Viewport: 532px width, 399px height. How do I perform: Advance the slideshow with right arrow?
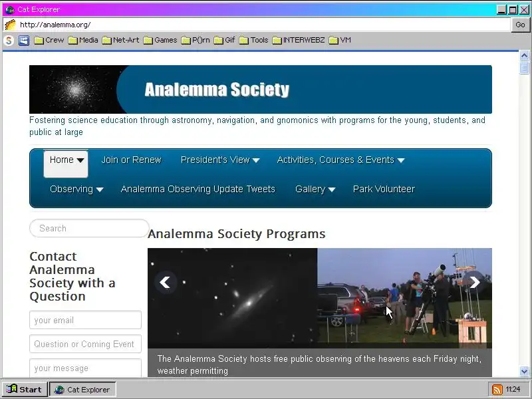tap(475, 282)
